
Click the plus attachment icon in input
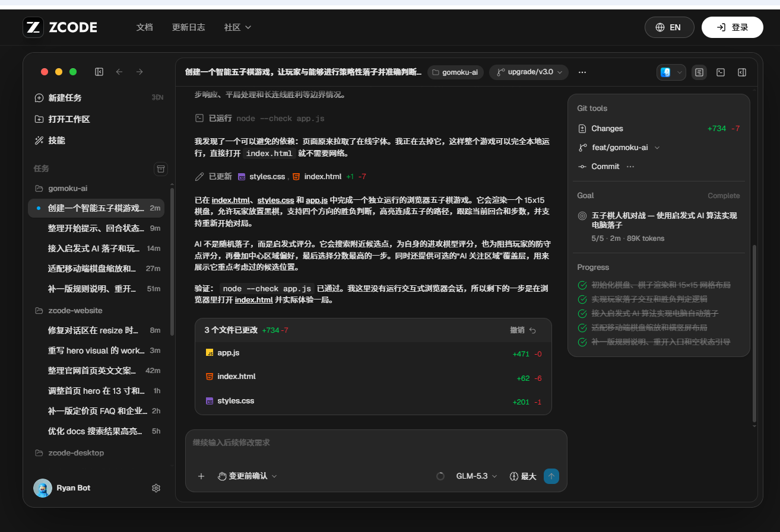(x=201, y=476)
